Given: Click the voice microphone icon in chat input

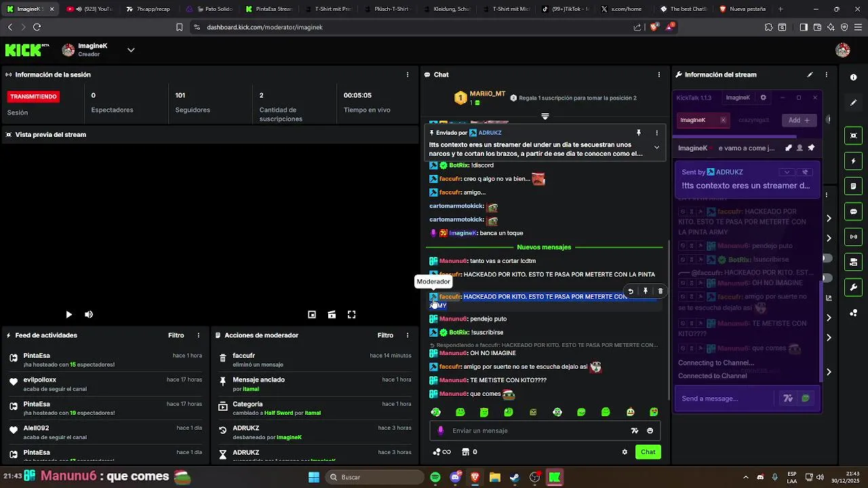Looking at the screenshot, I should click(x=441, y=430).
